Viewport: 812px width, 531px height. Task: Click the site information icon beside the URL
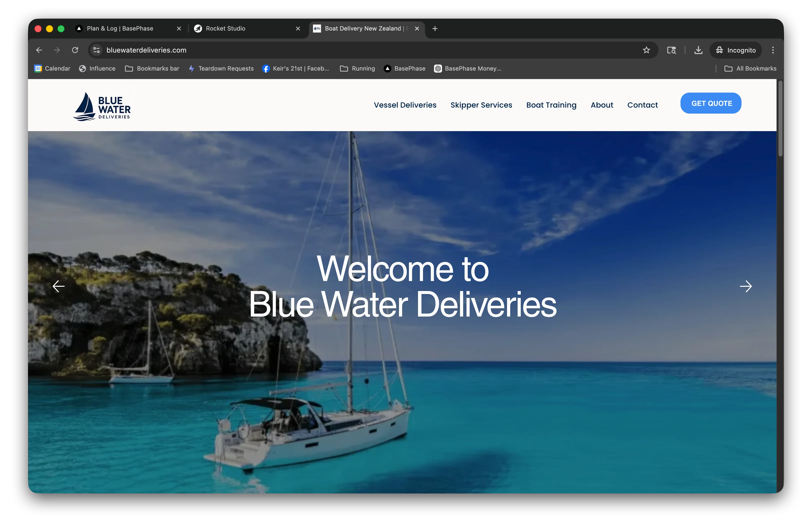click(x=96, y=50)
